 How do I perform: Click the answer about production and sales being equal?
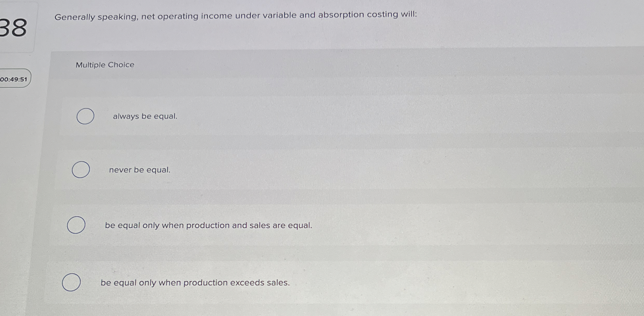point(209,225)
